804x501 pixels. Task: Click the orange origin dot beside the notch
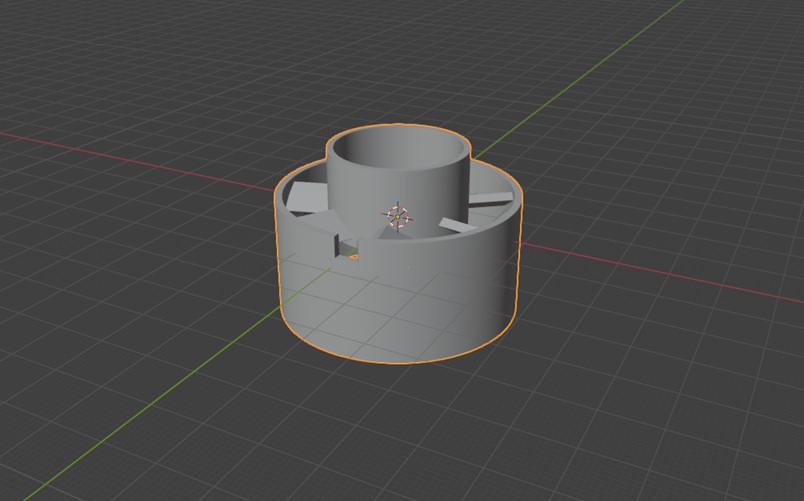[x=353, y=256]
